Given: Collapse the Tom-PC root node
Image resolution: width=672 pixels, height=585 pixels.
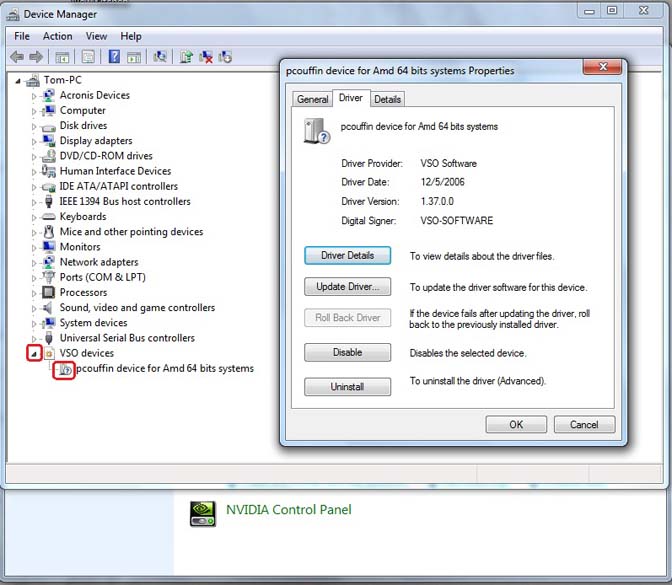Looking at the screenshot, I should pyautogui.click(x=19, y=80).
